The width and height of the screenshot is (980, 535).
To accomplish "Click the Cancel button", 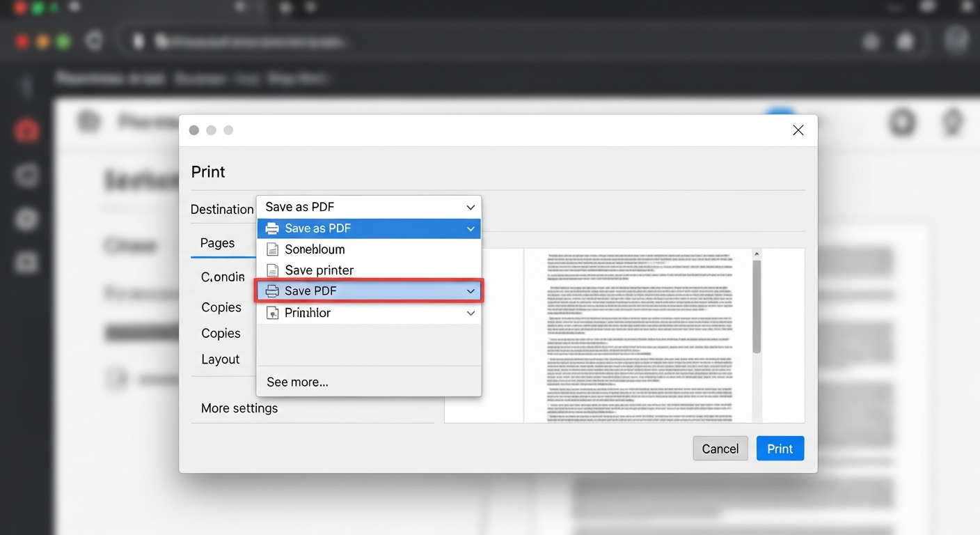I will pos(720,449).
